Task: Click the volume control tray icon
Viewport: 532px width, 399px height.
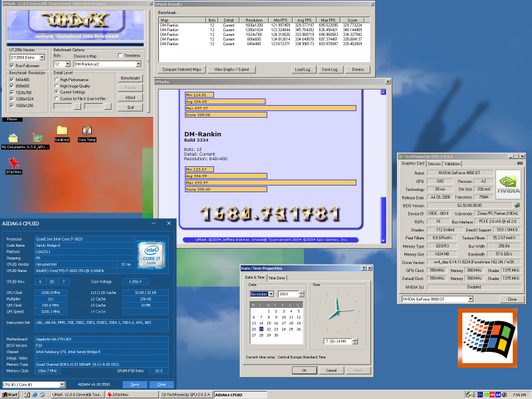Action: 505,394
